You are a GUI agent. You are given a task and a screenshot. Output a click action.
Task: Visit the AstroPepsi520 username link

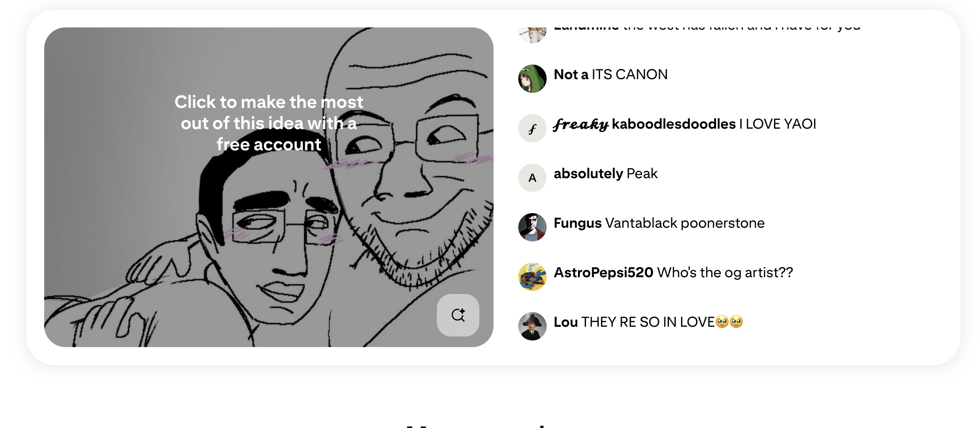[x=603, y=272]
